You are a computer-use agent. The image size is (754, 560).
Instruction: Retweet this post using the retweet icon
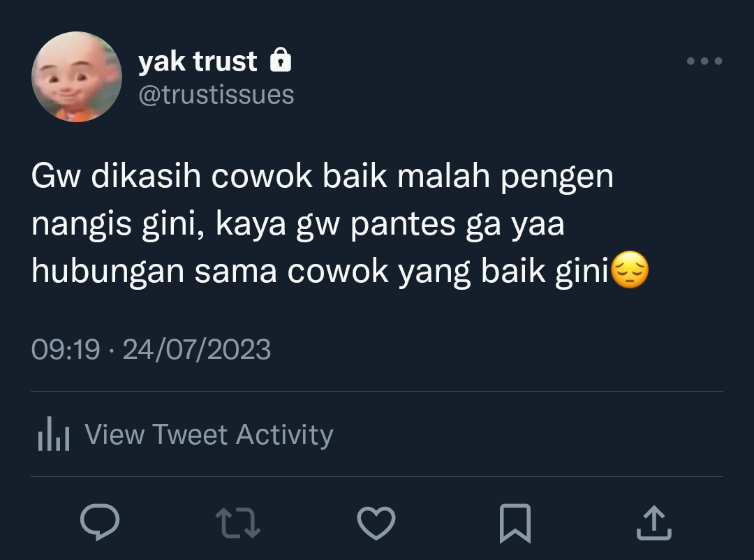[x=238, y=522]
